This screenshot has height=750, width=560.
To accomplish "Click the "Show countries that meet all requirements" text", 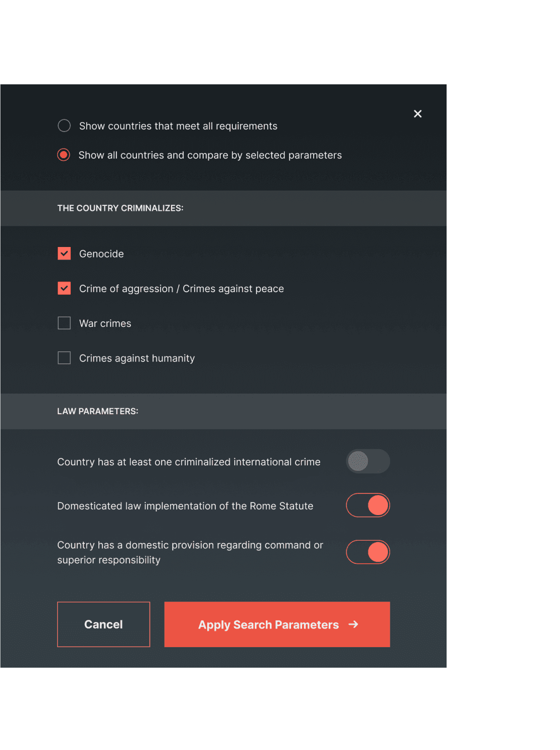I will coord(178,126).
